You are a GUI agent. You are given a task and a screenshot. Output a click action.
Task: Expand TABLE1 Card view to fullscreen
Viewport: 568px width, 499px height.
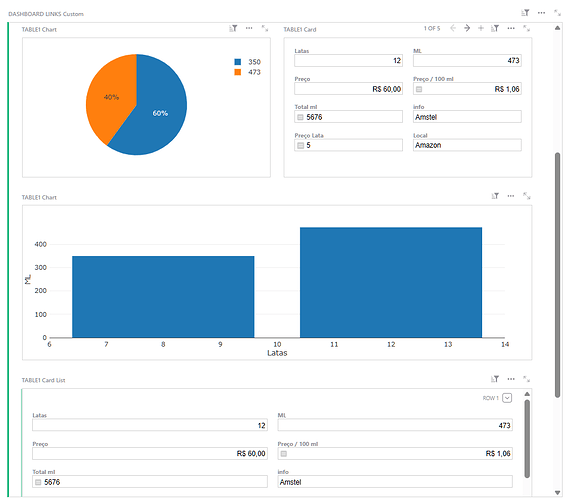click(526, 28)
